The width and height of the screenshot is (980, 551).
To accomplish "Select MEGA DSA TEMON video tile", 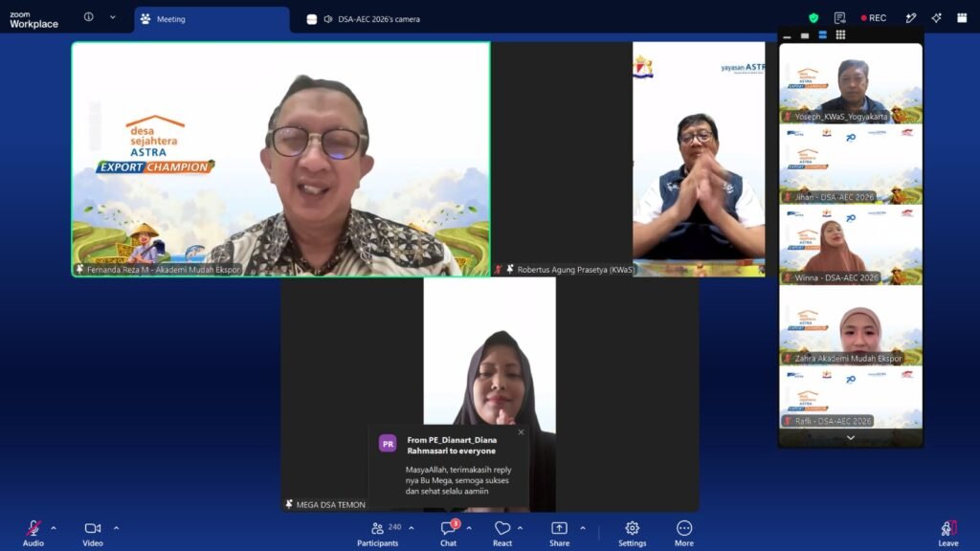I will tap(490, 395).
